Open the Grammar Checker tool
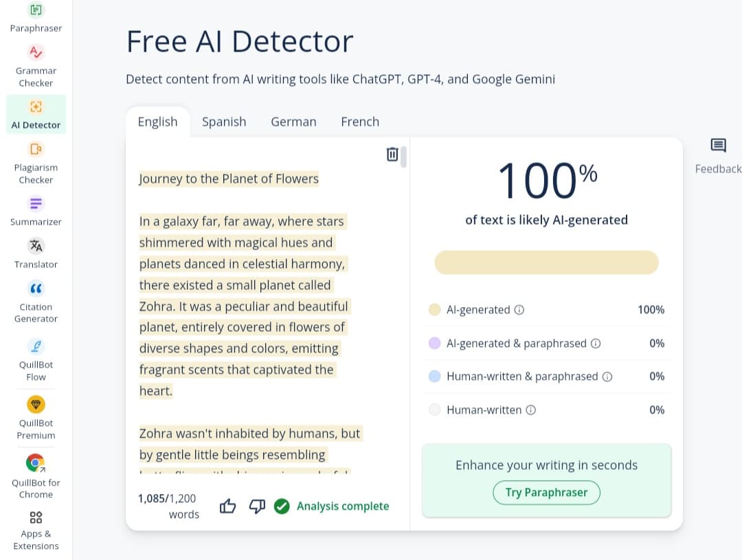 [x=36, y=53]
